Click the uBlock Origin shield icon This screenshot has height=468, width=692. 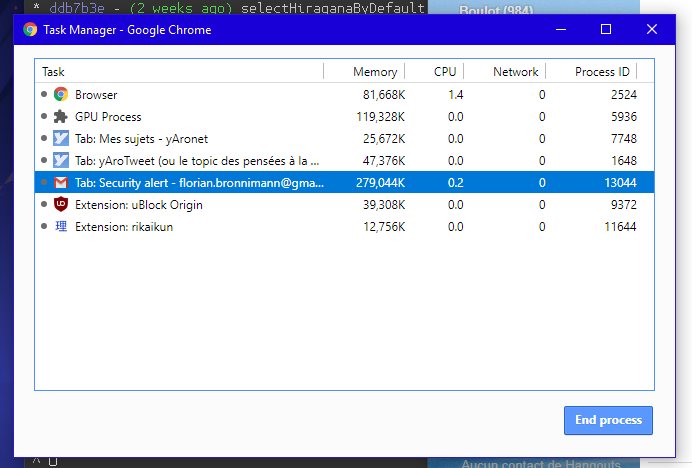pyautogui.click(x=60, y=205)
